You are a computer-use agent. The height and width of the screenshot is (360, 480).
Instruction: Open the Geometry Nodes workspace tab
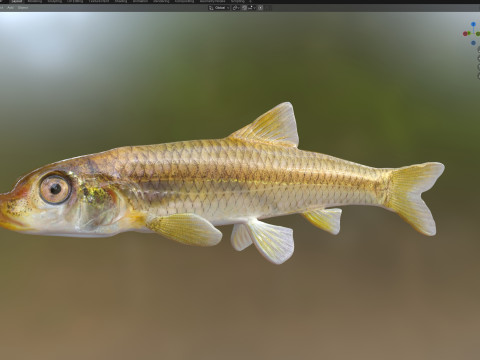[x=212, y=1]
